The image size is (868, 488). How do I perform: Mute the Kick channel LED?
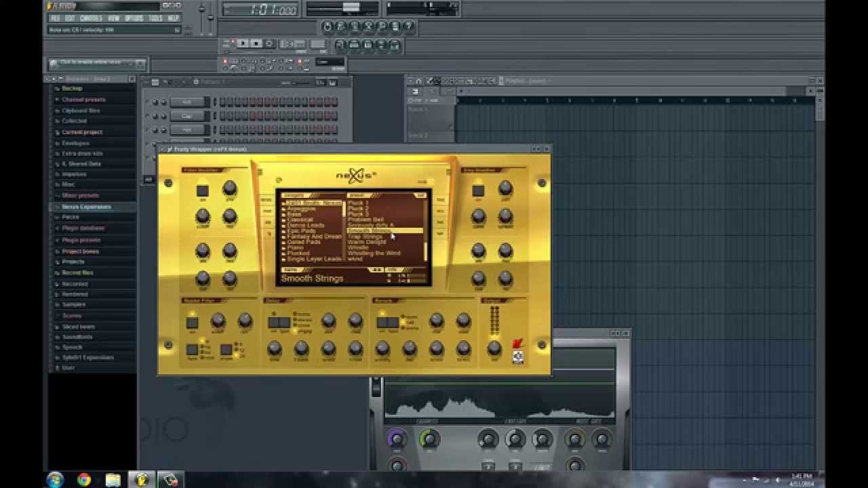tap(147, 102)
